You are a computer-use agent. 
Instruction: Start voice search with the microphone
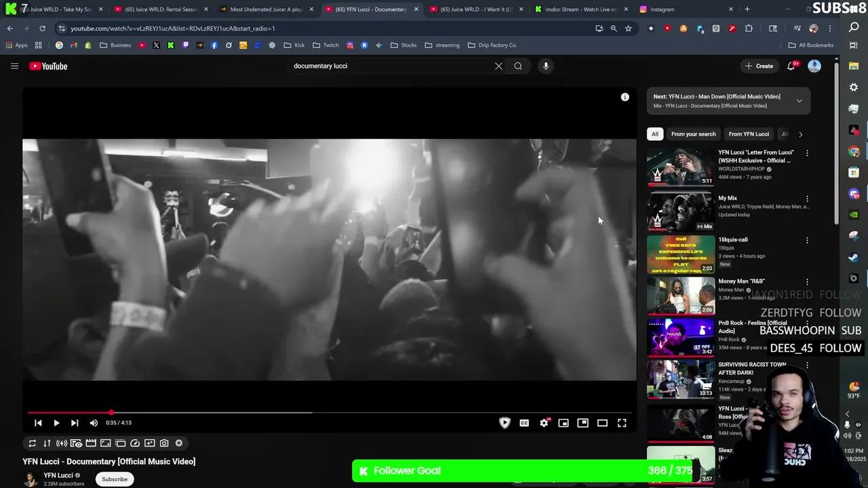(546, 66)
